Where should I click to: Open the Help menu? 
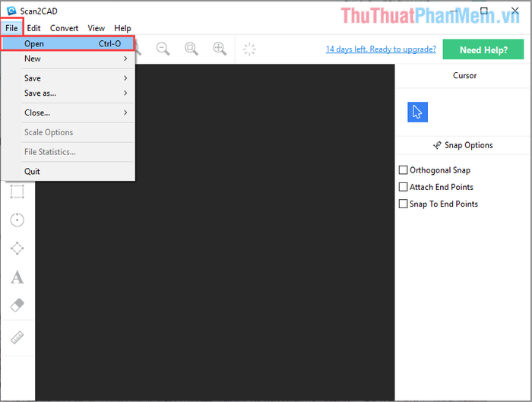coord(122,28)
